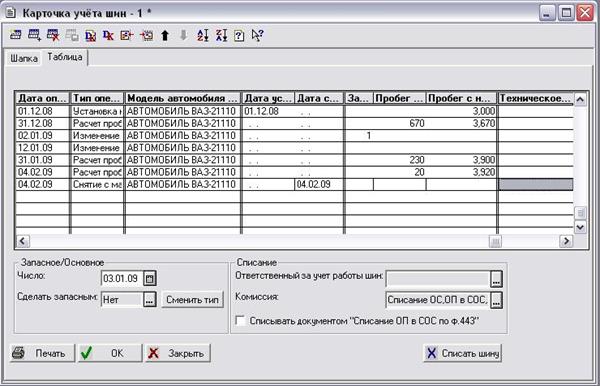The width and height of the screenshot is (600, 386).
Task: Select the mileage cell 670
Action: [399, 124]
